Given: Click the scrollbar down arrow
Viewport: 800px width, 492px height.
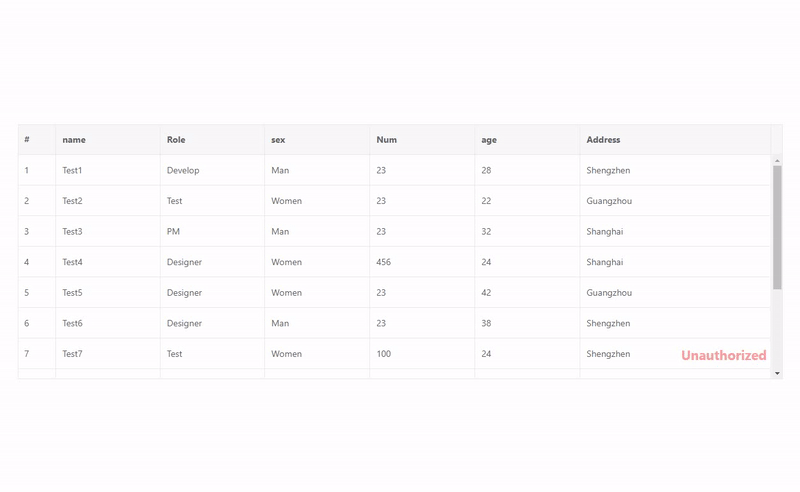Looking at the screenshot, I should pyautogui.click(x=777, y=373).
